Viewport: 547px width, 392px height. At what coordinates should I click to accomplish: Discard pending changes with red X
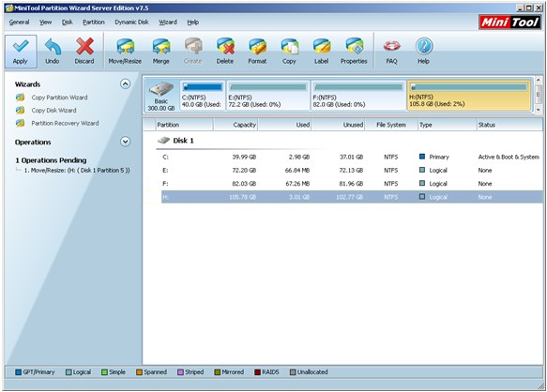click(x=84, y=51)
